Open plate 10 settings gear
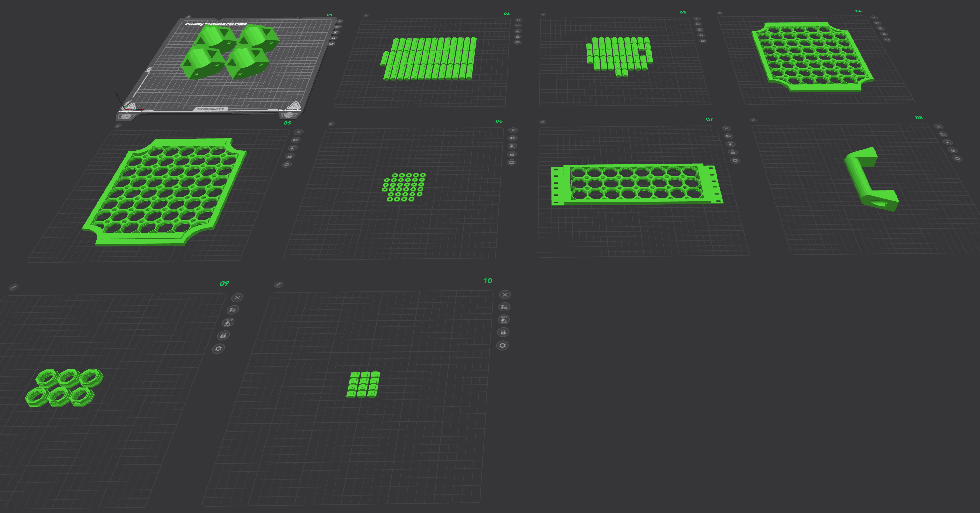Viewport: 980px width, 513px height. (502, 345)
